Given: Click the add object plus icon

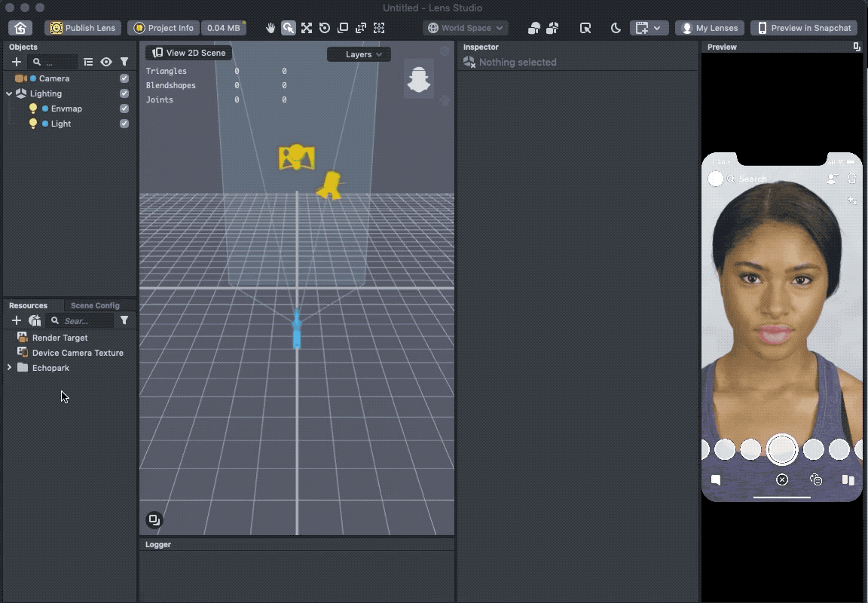Looking at the screenshot, I should (x=17, y=62).
